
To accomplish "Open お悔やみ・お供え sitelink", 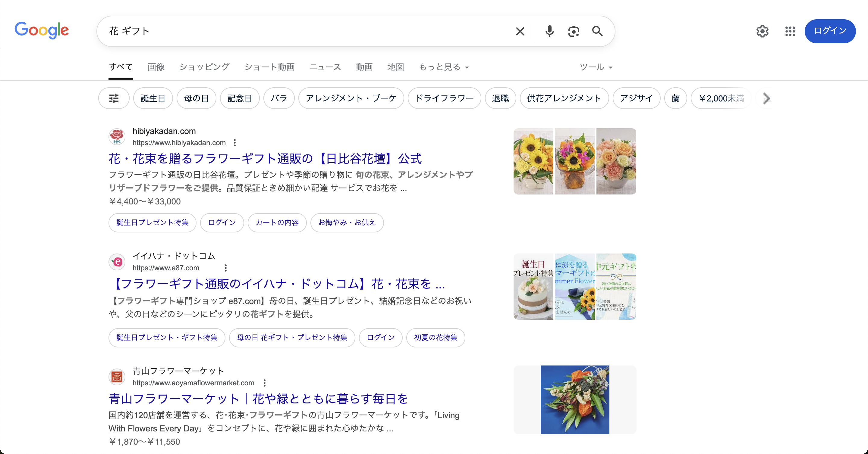I will pyautogui.click(x=347, y=223).
